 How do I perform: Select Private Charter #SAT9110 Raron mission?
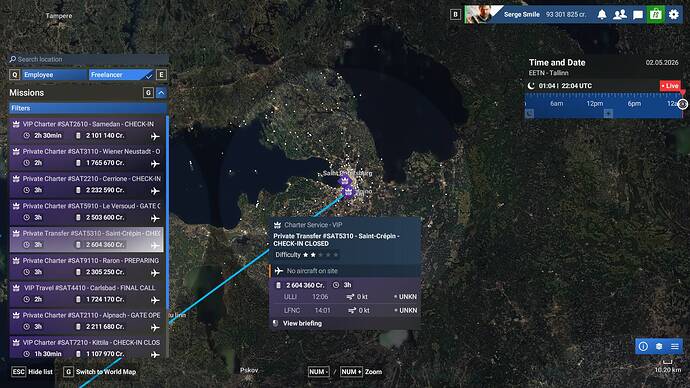coord(86,266)
